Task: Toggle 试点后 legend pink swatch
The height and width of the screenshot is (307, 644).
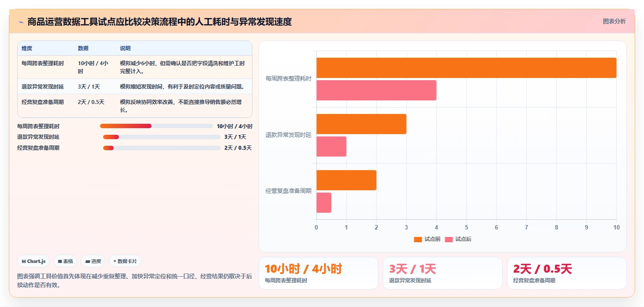Action: 449,239
